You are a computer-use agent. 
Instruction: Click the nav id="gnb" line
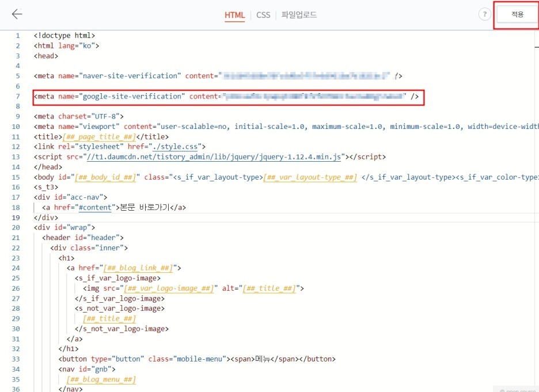[87, 370]
